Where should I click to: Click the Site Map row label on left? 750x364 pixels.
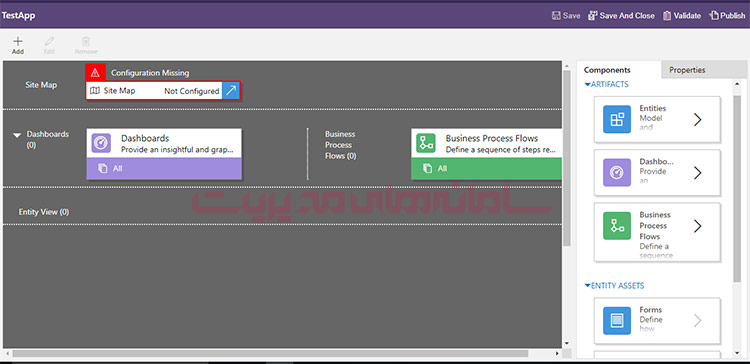click(41, 85)
